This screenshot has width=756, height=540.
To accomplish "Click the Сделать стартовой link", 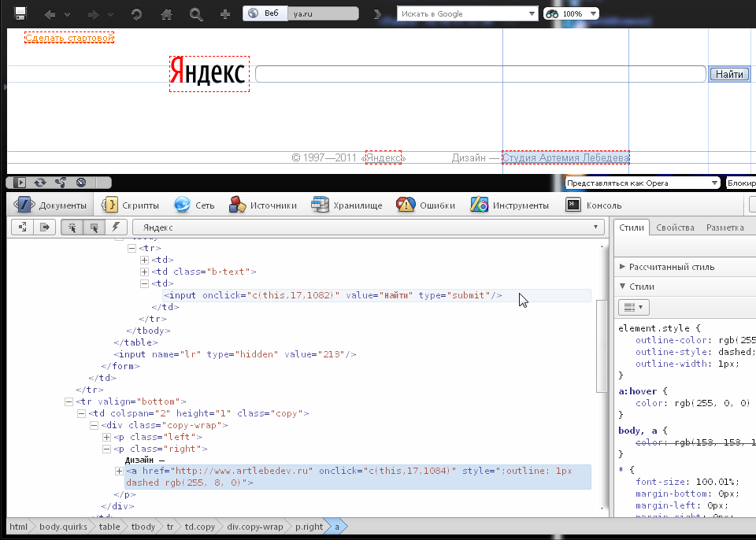I will [x=69, y=38].
